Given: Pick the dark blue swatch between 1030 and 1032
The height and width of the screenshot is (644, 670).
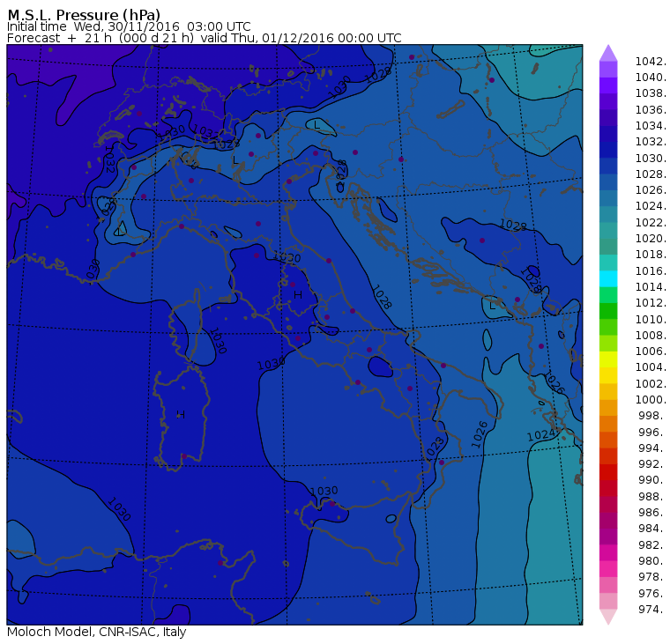Looking at the screenshot, I should coord(608,150).
